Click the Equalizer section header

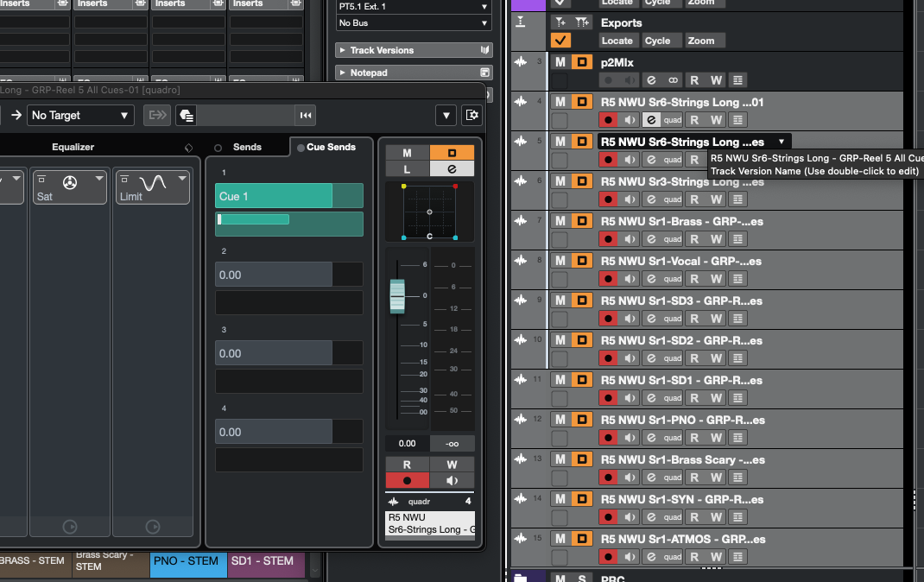tap(73, 147)
